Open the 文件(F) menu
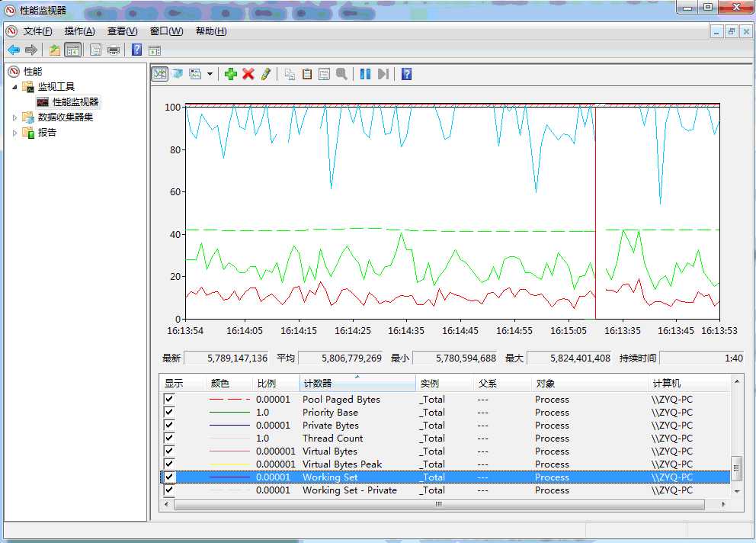 pyautogui.click(x=37, y=31)
